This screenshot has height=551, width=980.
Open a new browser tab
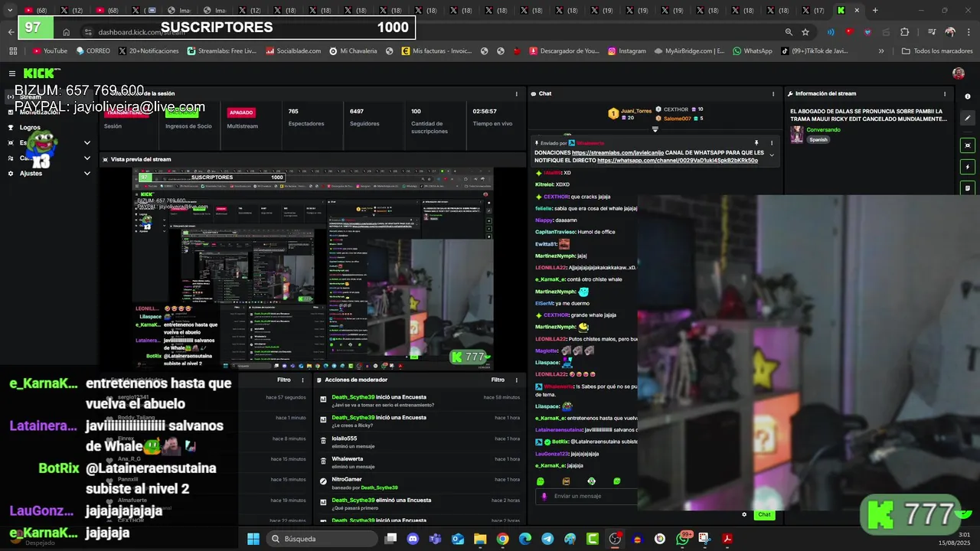875,10
